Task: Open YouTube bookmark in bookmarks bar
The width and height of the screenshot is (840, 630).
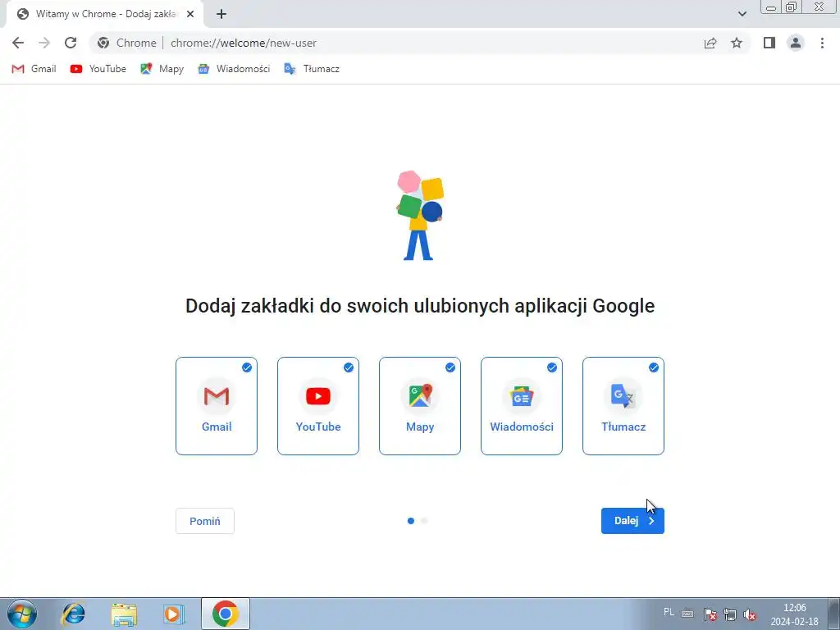Action: [x=98, y=69]
